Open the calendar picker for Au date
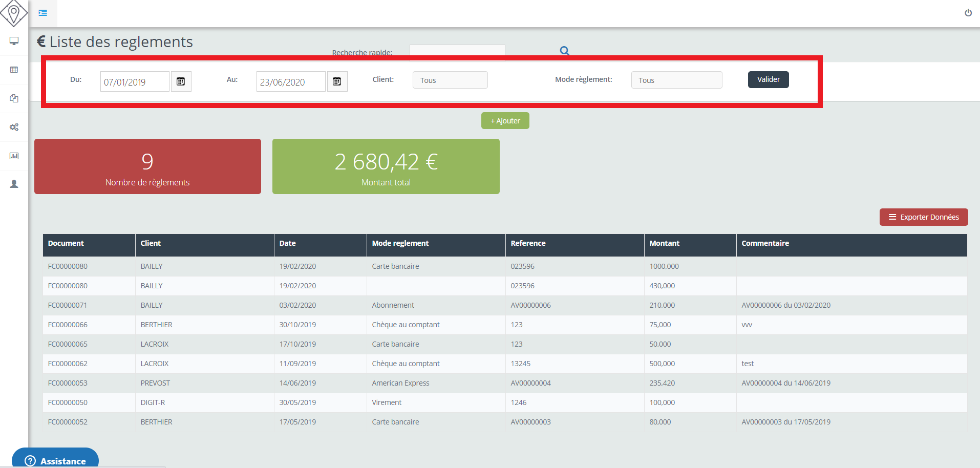Viewport: 980px width, 468px height. (x=337, y=81)
